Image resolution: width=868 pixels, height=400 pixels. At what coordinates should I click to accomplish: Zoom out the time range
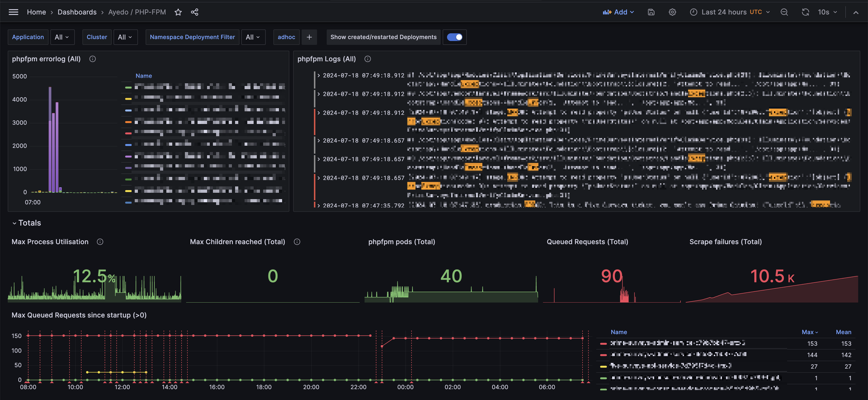pos(784,12)
